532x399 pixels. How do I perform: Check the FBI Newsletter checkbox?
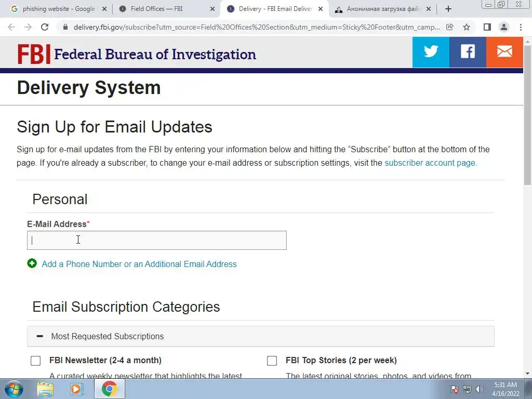tap(36, 361)
